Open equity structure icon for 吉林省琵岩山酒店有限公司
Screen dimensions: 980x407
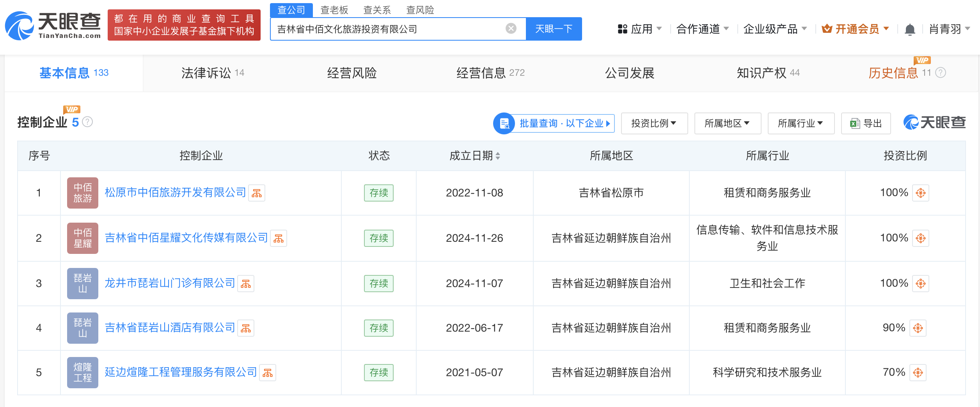pyautogui.click(x=246, y=328)
